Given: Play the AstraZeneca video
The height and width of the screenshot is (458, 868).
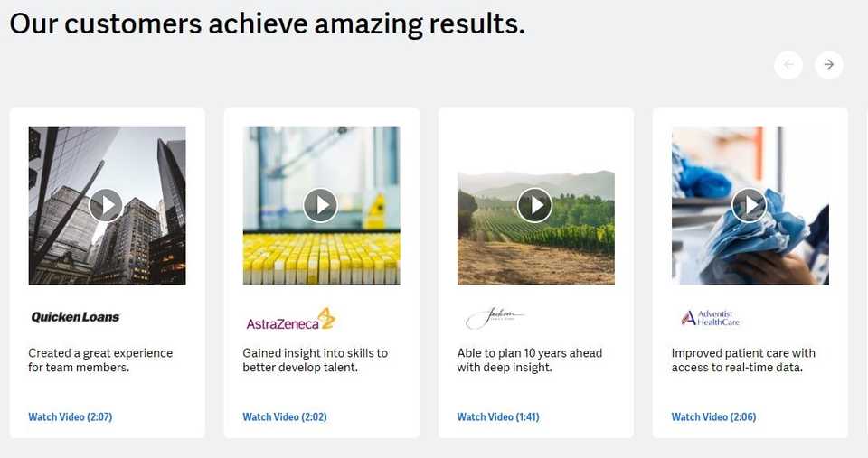Looking at the screenshot, I should point(320,205).
